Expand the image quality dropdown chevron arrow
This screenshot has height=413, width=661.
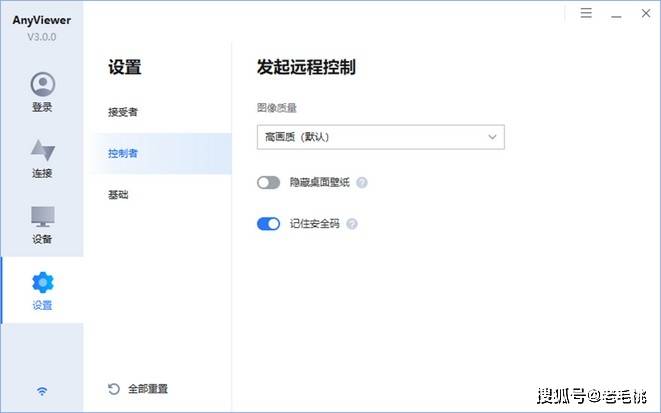[492, 136]
